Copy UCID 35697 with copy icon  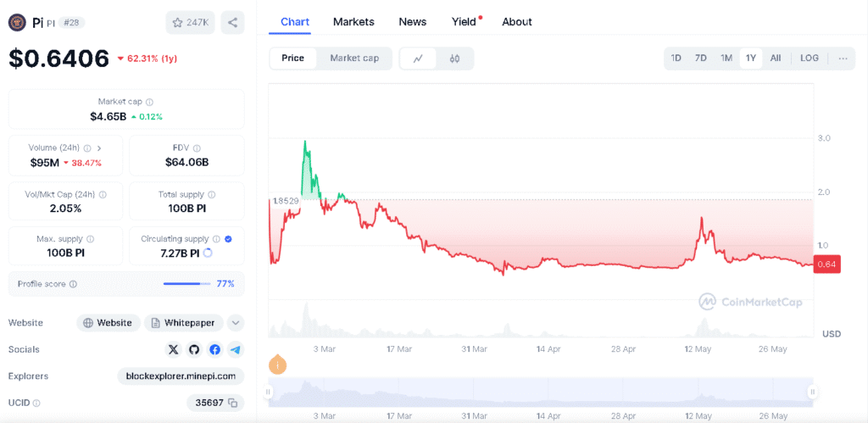pyautogui.click(x=233, y=403)
